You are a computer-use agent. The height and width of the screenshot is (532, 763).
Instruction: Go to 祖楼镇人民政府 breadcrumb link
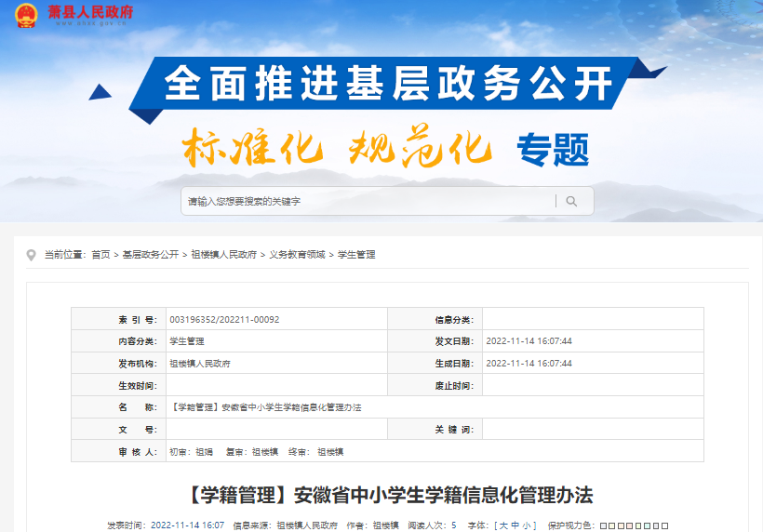pyautogui.click(x=224, y=255)
